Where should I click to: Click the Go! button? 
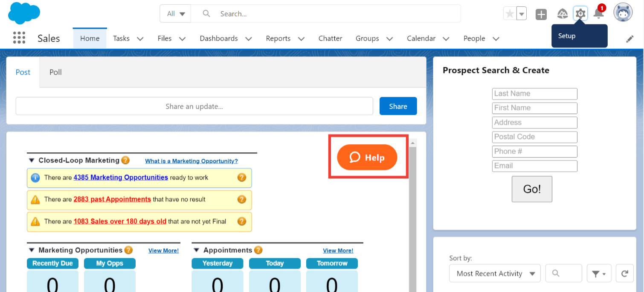coord(532,189)
